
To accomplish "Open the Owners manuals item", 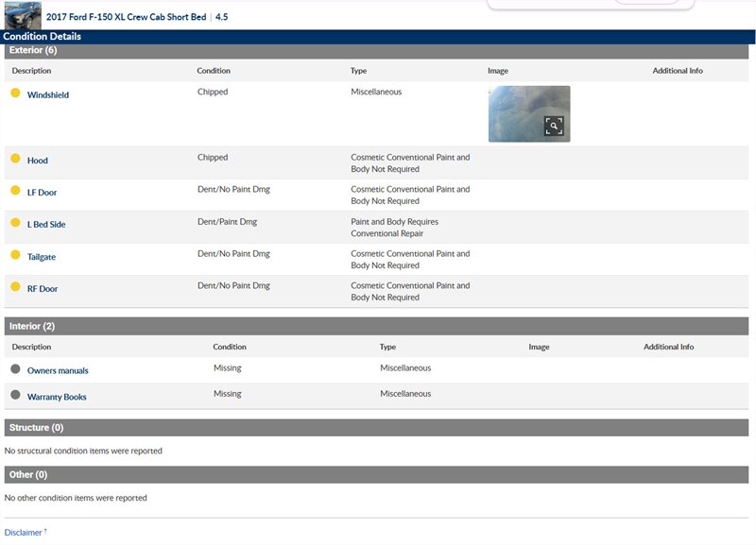I will point(58,370).
